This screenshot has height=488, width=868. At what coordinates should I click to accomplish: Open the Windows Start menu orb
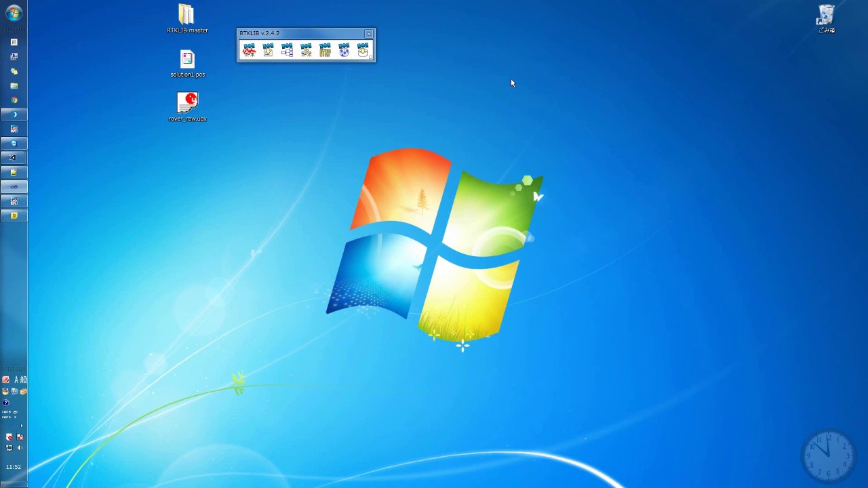pyautogui.click(x=14, y=13)
